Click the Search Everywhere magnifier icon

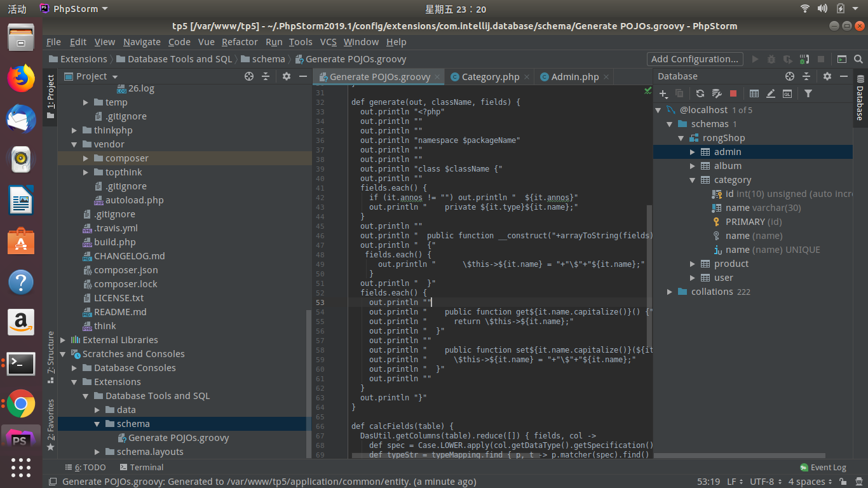point(858,59)
